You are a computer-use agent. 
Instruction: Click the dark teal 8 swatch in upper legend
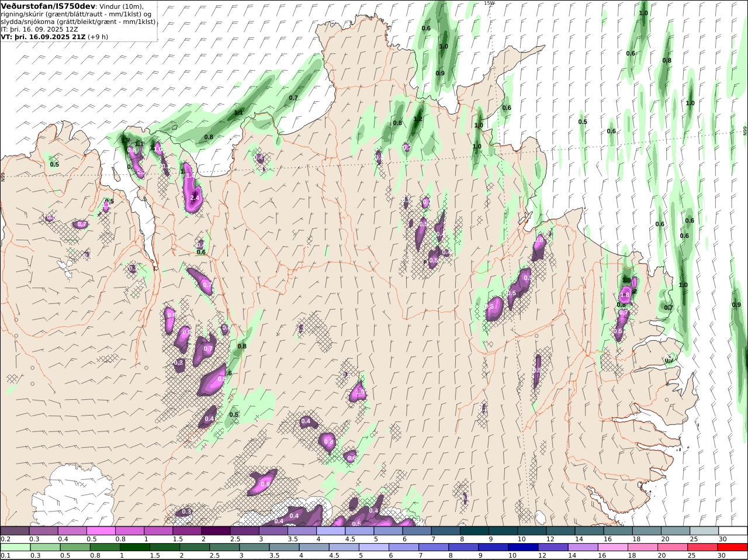pyautogui.click(x=475, y=531)
